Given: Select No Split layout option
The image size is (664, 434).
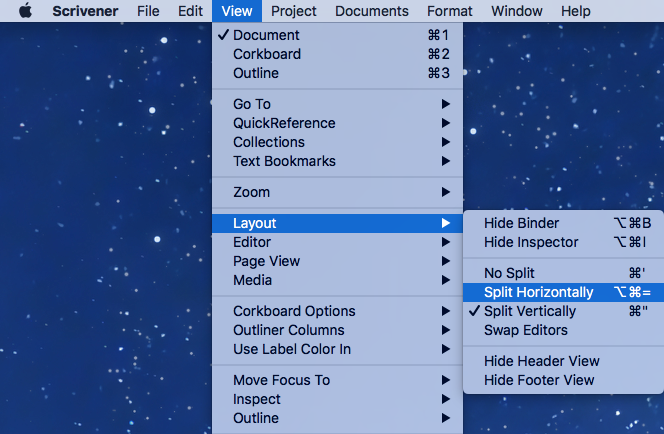Looking at the screenshot, I should point(564,273).
